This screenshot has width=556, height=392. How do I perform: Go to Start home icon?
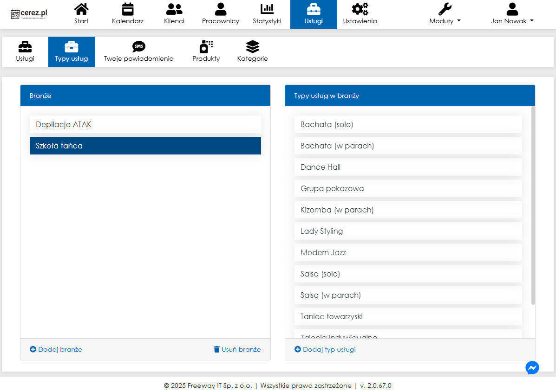(x=81, y=9)
